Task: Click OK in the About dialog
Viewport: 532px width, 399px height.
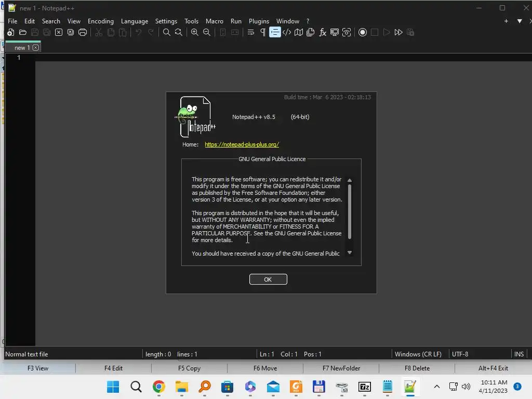Action: point(268,279)
